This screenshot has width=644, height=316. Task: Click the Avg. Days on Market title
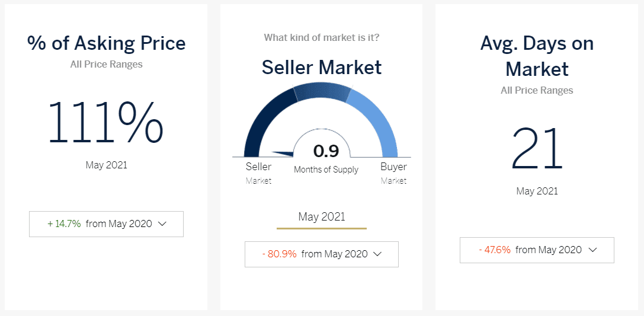tap(537, 56)
